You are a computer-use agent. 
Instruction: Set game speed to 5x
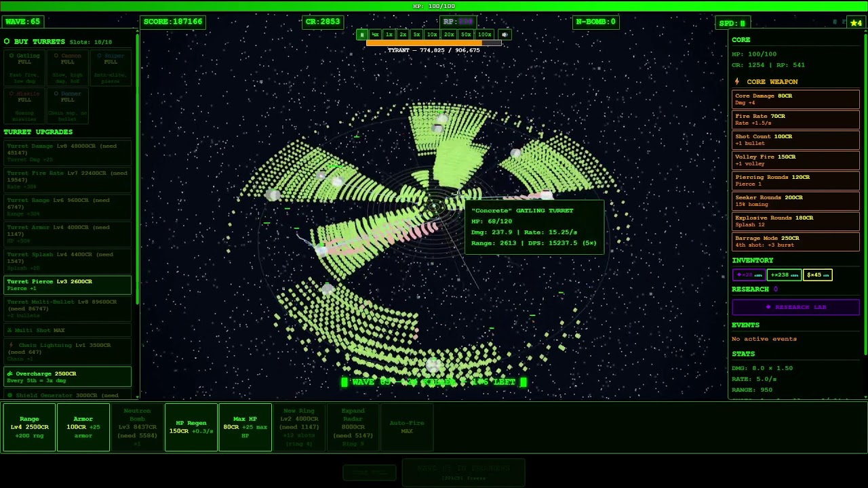pos(416,35)
